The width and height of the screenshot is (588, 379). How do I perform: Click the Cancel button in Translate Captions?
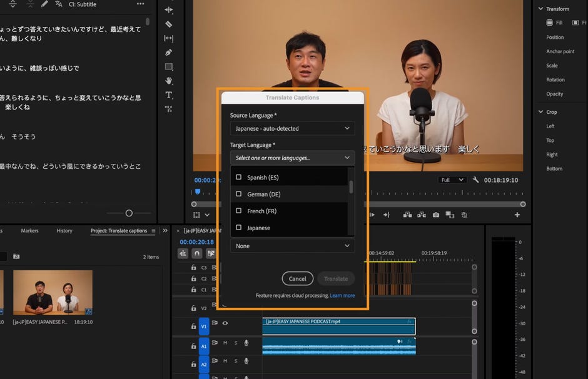(297, 278)
